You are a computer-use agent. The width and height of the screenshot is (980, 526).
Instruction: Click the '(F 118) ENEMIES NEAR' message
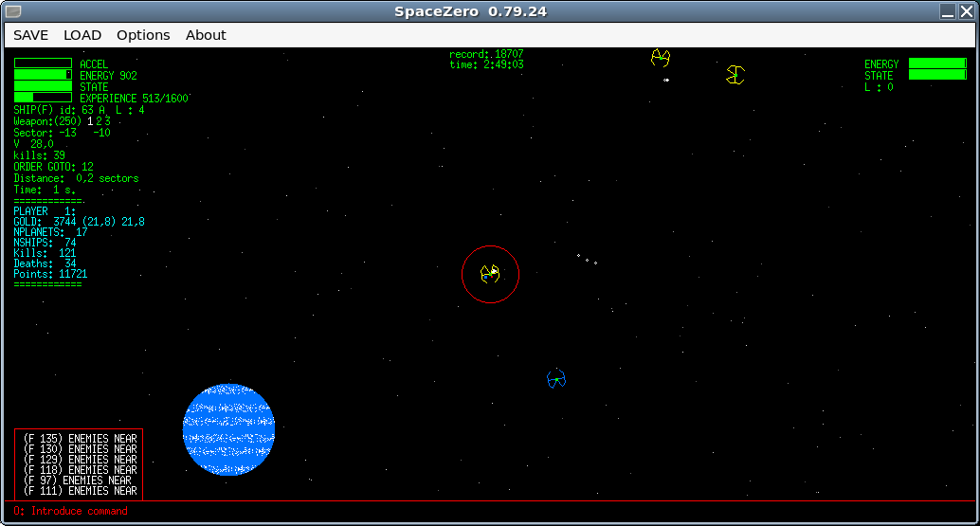click(x=80, y=470)
